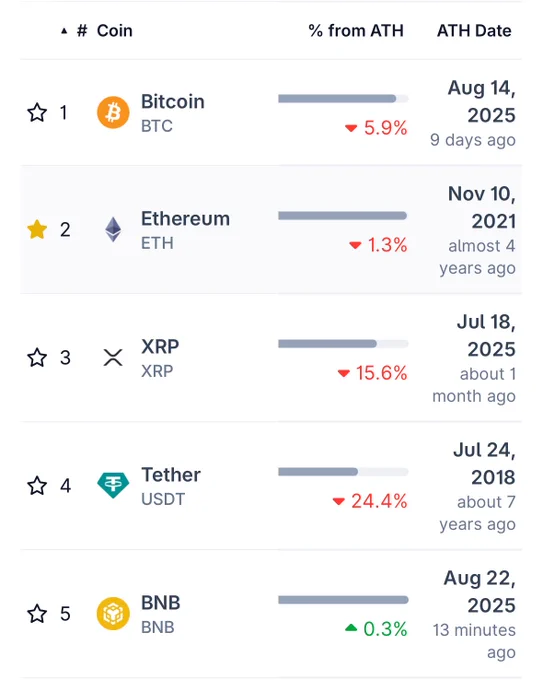Click the Tether green logo icon
Screen dimensions: 543x680
click(113, 485)
